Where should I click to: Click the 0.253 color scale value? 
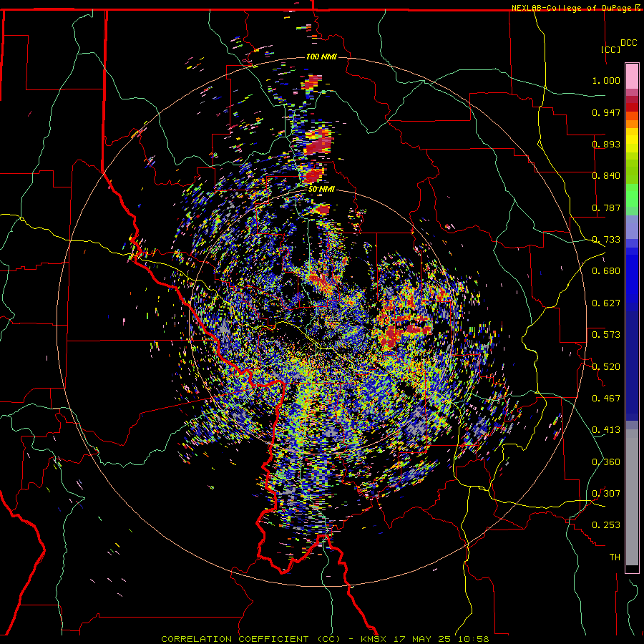[606, 525]
